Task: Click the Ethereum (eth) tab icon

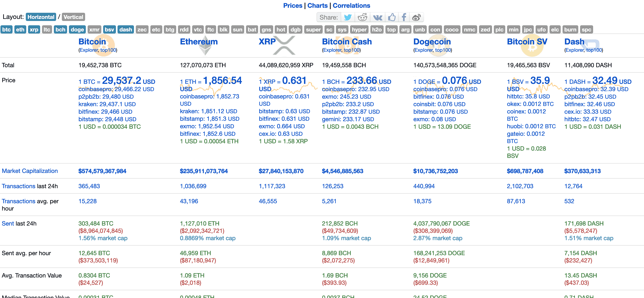Action: click(x=20, y=30)
